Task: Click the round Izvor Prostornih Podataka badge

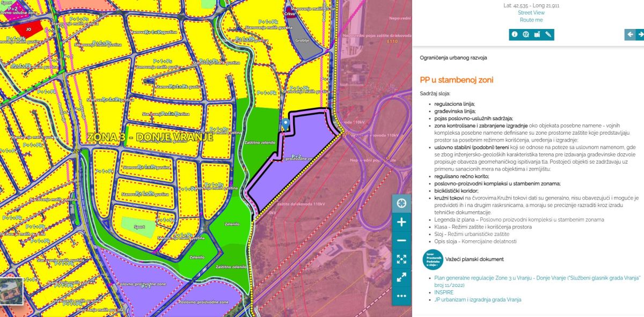Action: click(x=432, y=260)
